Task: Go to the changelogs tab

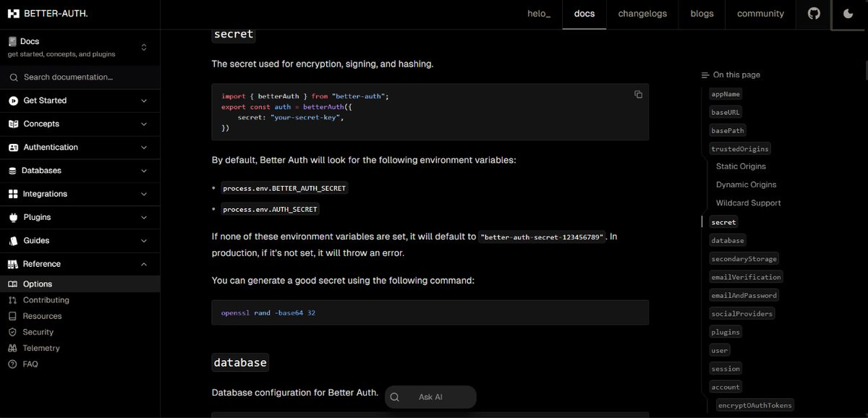Action: 642,14
